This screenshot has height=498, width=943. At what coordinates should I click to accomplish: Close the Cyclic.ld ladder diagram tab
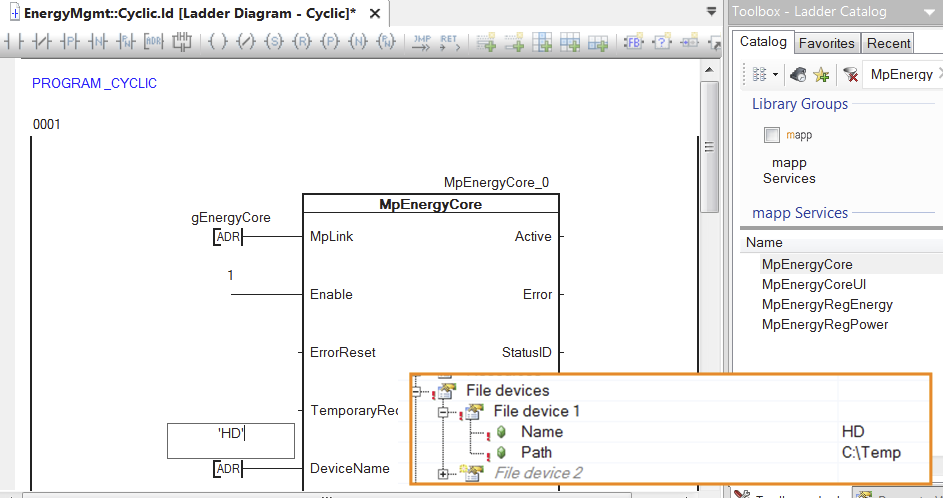click(375, 13)
